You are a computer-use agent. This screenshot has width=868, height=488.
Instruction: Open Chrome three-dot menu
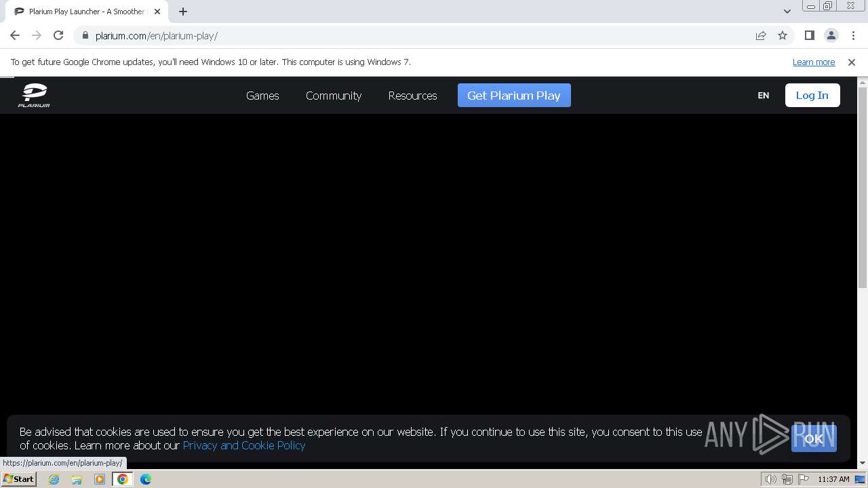coord(853,35)
